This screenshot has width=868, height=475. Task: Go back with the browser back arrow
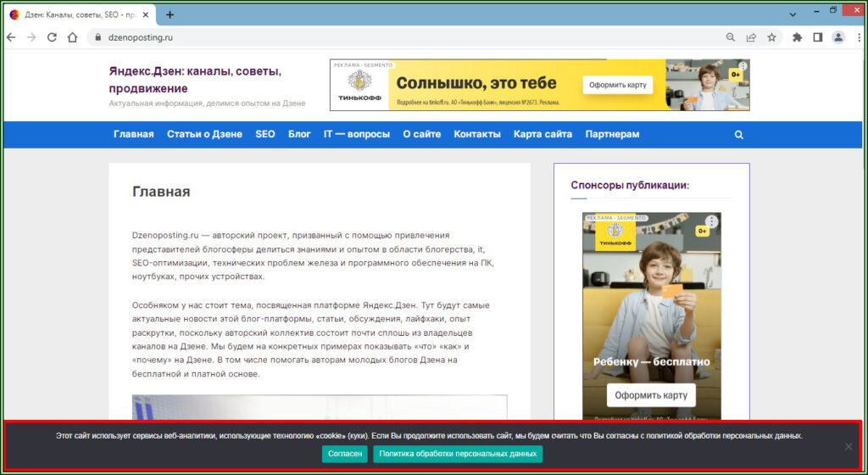click(11, 37)
